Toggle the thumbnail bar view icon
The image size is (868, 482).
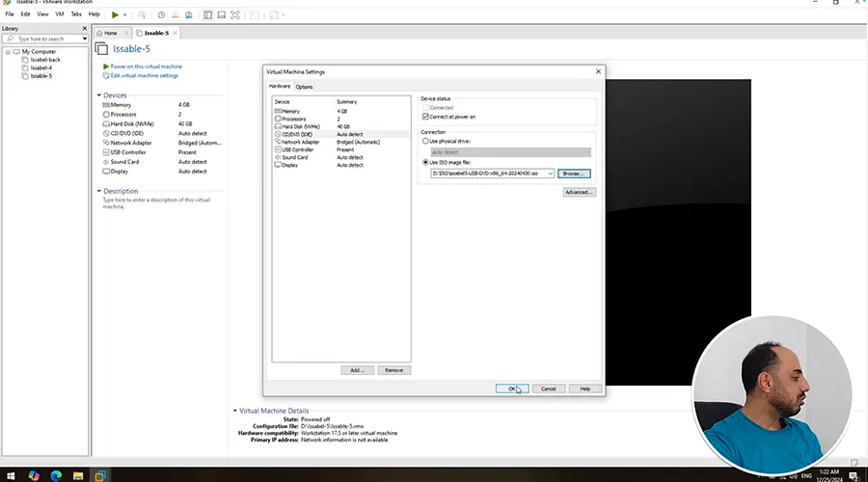[222, 14]
